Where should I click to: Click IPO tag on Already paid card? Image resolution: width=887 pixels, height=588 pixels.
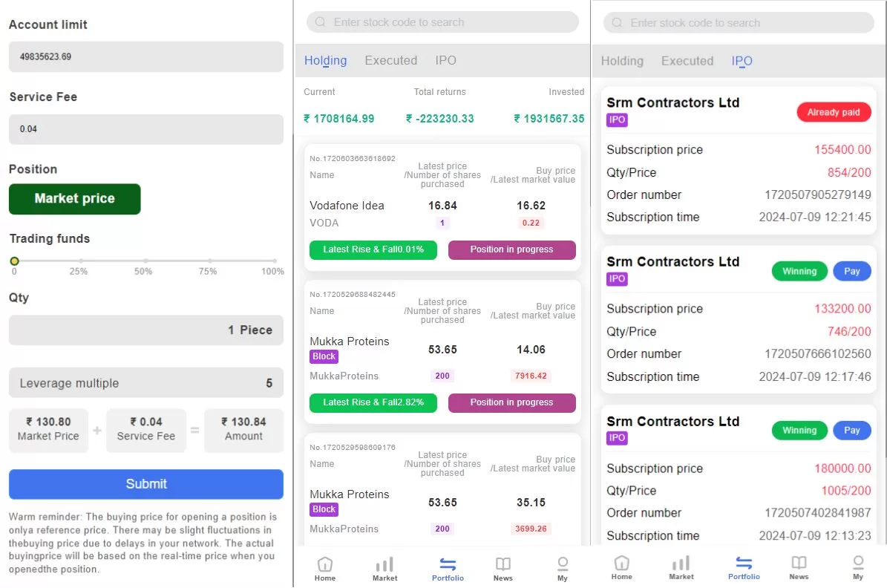(x=617, y=120)
